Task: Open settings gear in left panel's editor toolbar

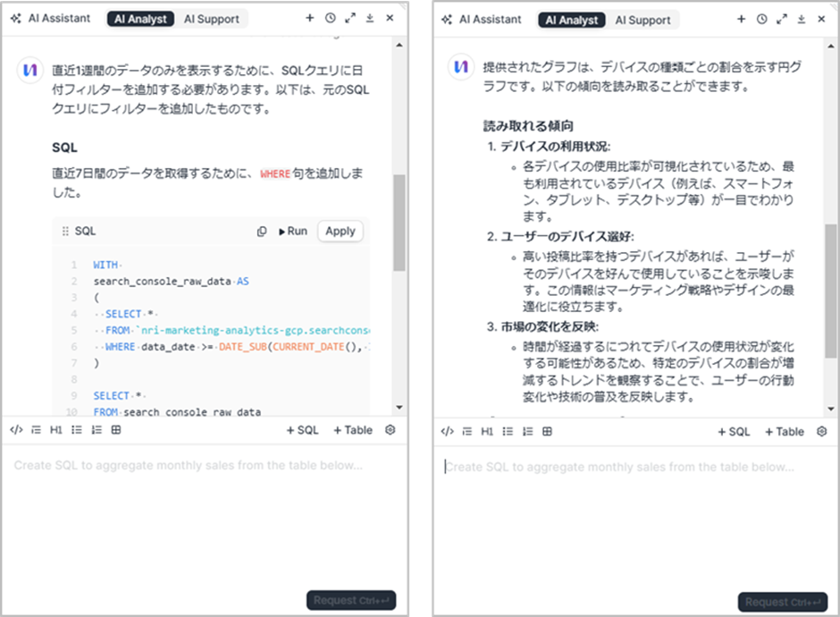Action: point(390,430)
